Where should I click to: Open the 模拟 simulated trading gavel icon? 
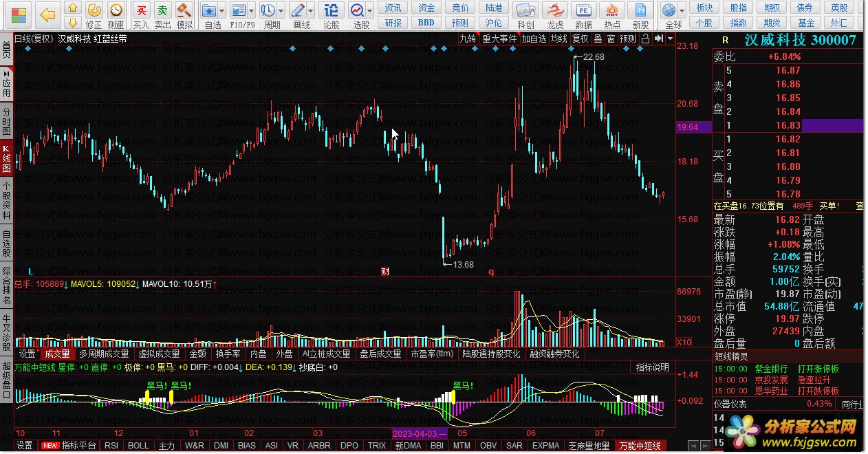pos(184,15)
